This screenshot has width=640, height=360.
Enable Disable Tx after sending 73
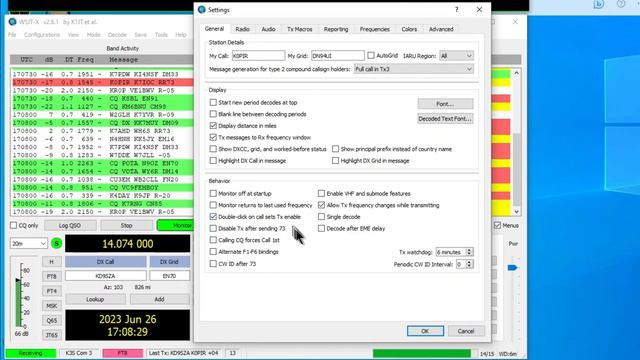(x=213, y=228)
